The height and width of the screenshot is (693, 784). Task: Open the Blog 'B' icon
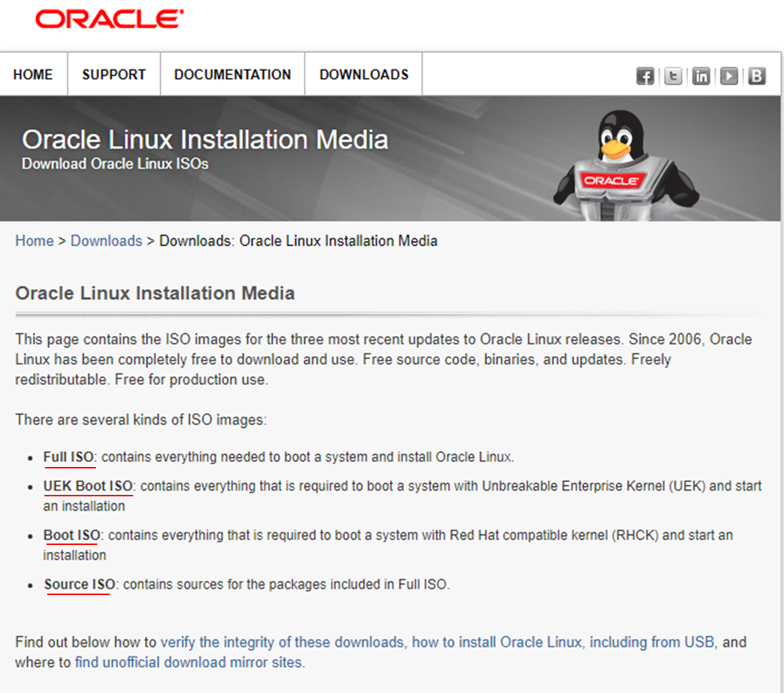757,76
